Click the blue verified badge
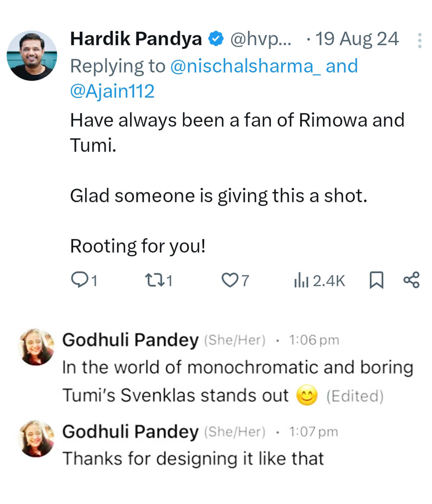This screenshot has width=432, height=504. (216, 39)
